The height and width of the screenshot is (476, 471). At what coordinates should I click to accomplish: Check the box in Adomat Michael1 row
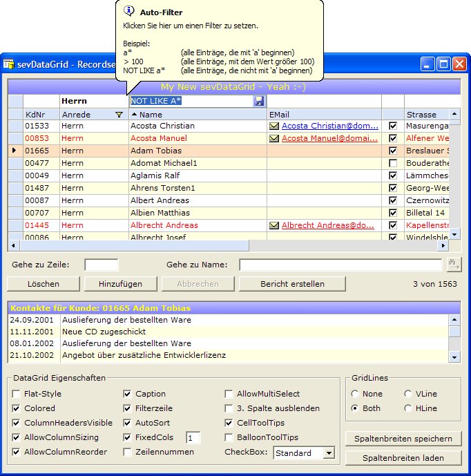(x=393, y=163)
